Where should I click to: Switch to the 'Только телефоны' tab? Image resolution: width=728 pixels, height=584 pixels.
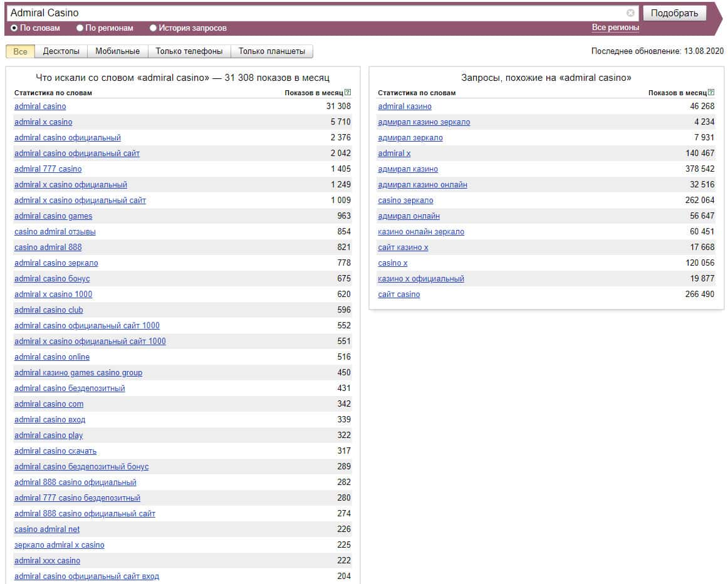pyautogui.click(x=189, y=51)
